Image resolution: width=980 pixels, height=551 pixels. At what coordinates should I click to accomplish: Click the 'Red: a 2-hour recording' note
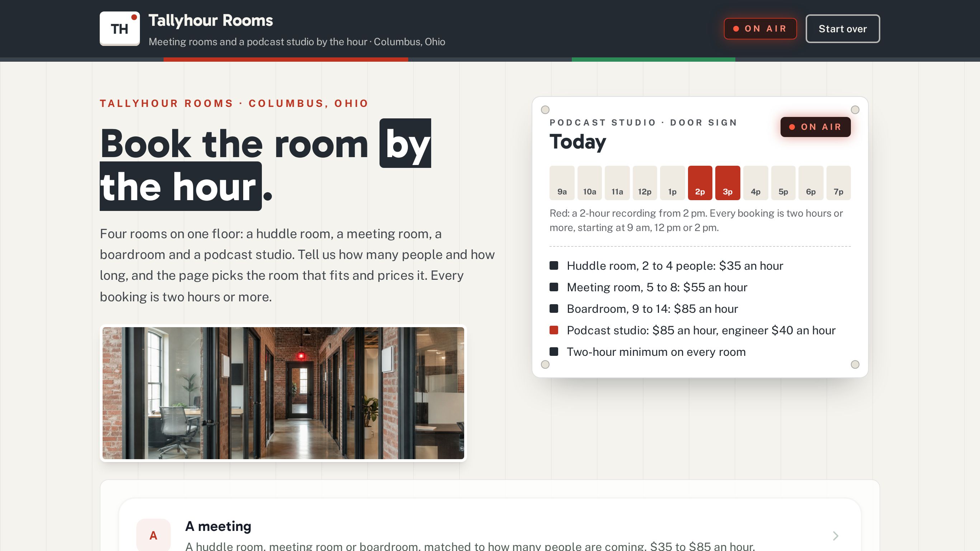tap(696, 220)
